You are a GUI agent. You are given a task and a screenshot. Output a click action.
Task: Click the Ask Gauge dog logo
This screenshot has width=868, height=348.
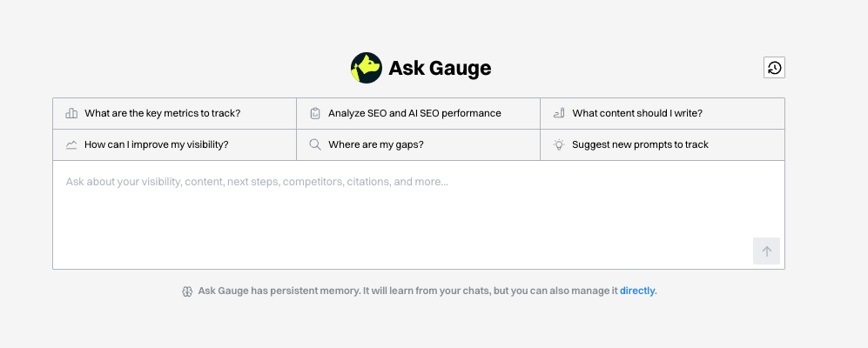point(366,68)
